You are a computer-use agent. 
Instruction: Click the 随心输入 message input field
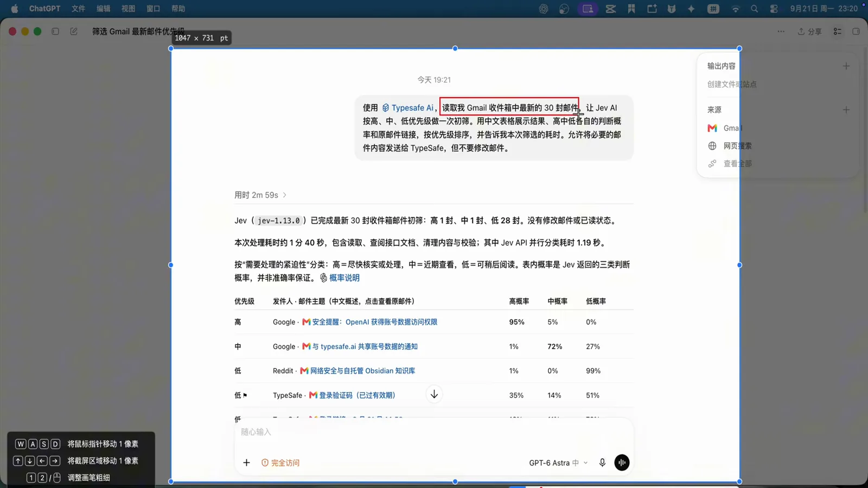click(x=434, y=432)
